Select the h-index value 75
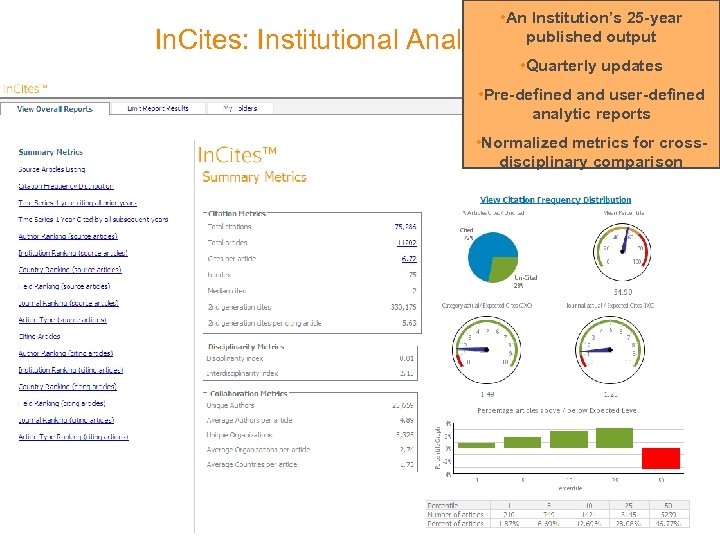Image resolution: width=720 pixels, height=540 pixels. pos(412,275)
